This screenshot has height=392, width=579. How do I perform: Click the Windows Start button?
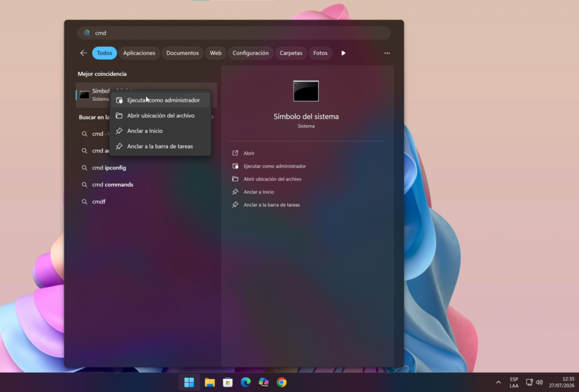click(189, 382)
